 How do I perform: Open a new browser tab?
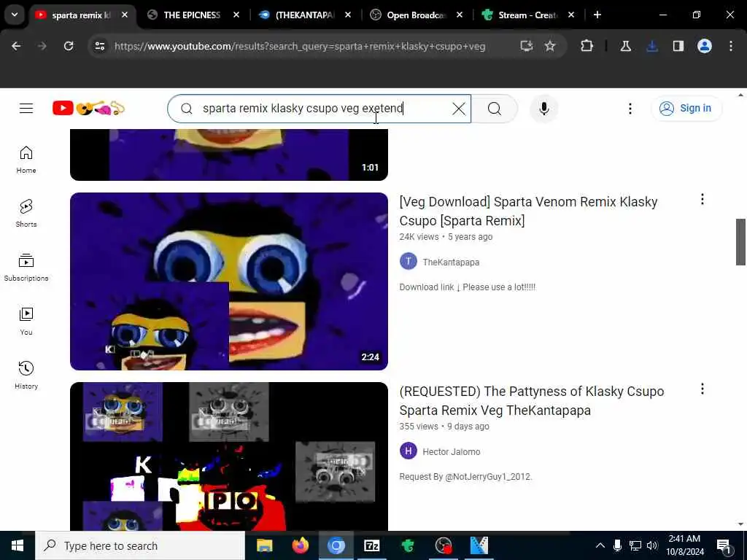[x=597, y=15]
